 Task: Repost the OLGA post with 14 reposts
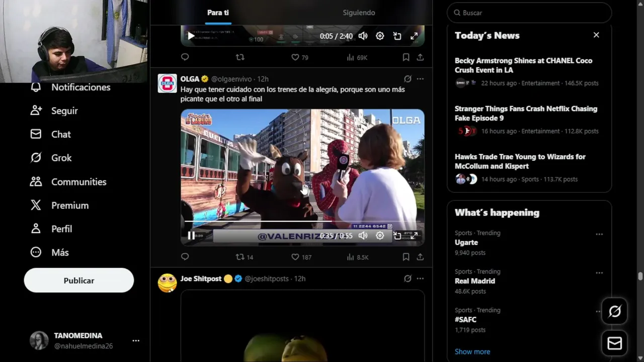(x=245, y=257)
